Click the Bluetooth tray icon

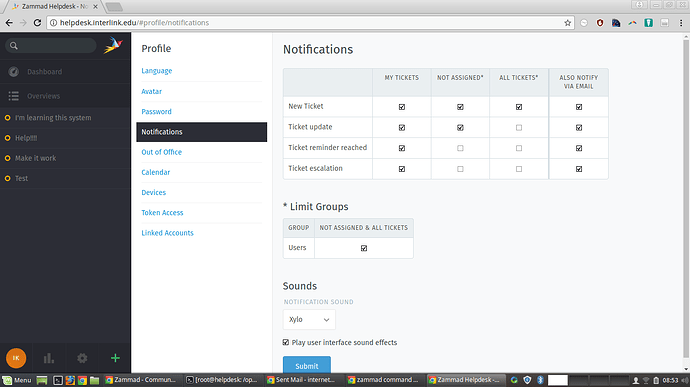540,380
